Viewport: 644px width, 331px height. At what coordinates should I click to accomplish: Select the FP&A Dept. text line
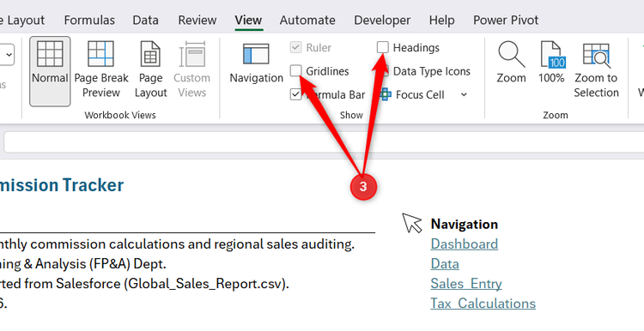pos(83,264)
